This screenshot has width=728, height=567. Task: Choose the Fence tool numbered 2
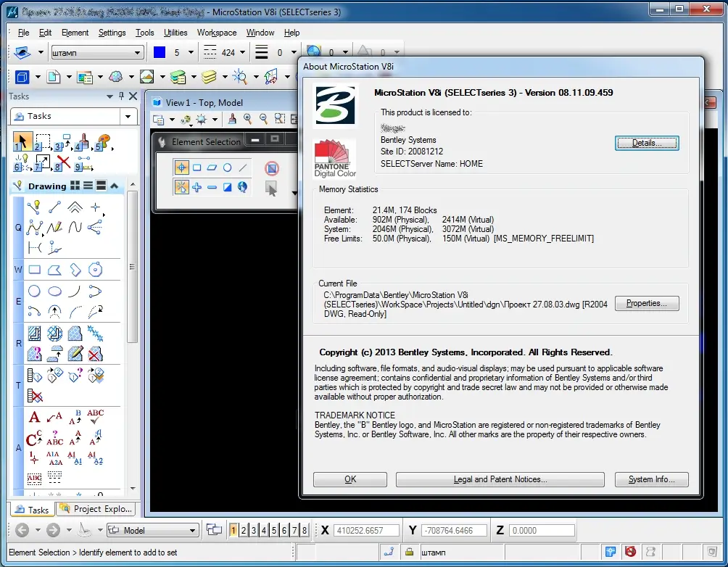pos(42,142)
